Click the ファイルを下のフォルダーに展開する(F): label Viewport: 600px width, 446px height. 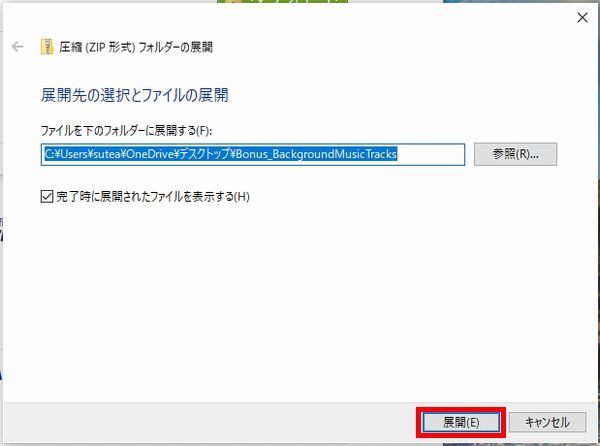(x=126, y=131)
